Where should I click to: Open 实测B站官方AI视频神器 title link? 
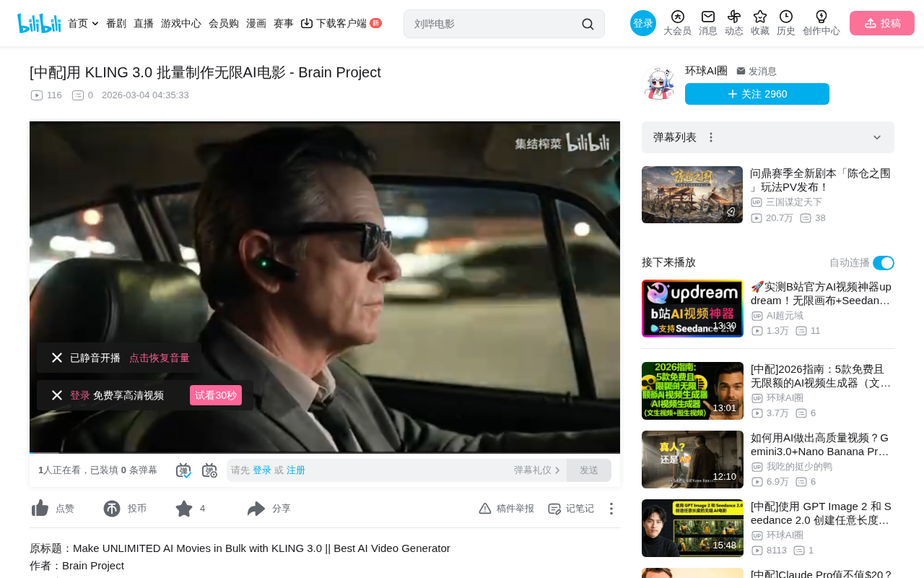(821, 293)
